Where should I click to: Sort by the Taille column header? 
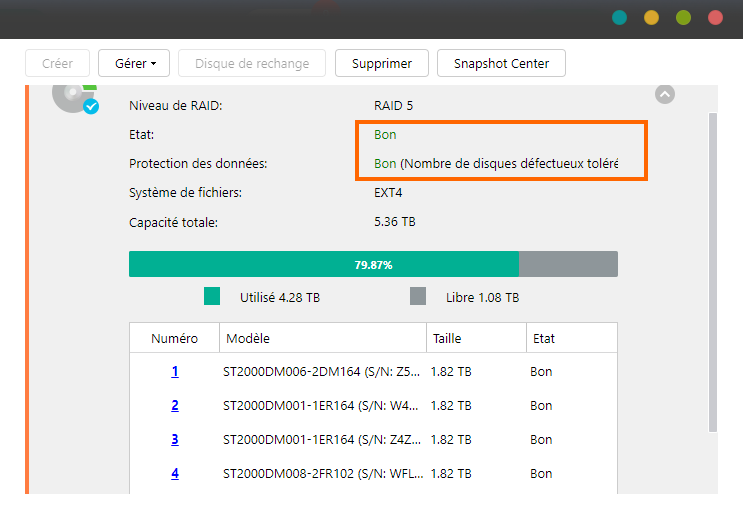447,339
